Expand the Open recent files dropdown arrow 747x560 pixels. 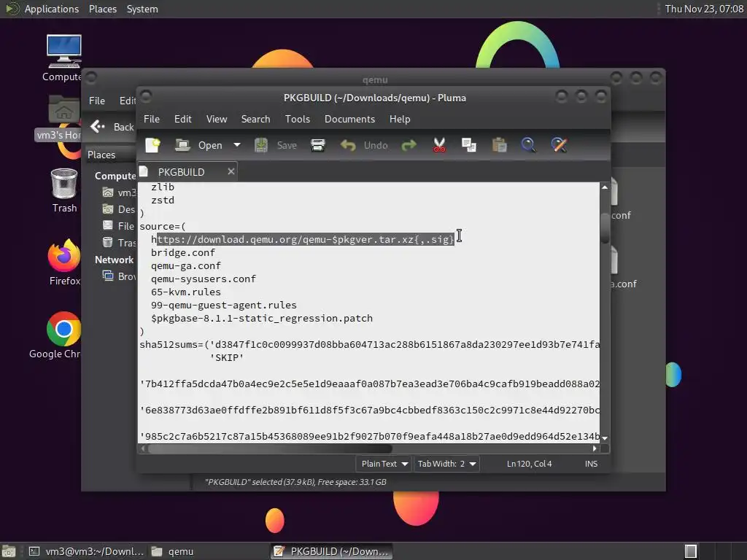[x=237, y=145]
